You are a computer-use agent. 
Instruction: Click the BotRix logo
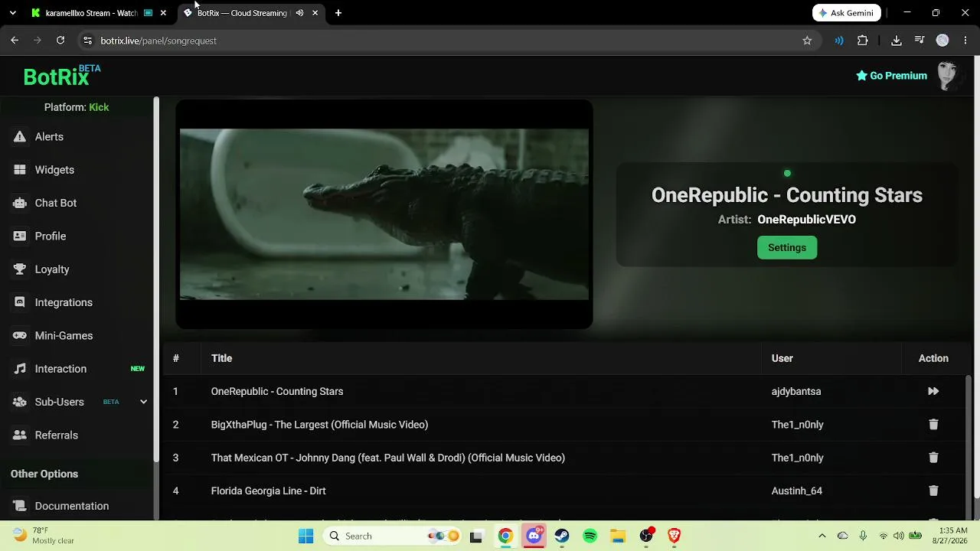(62, 76)
